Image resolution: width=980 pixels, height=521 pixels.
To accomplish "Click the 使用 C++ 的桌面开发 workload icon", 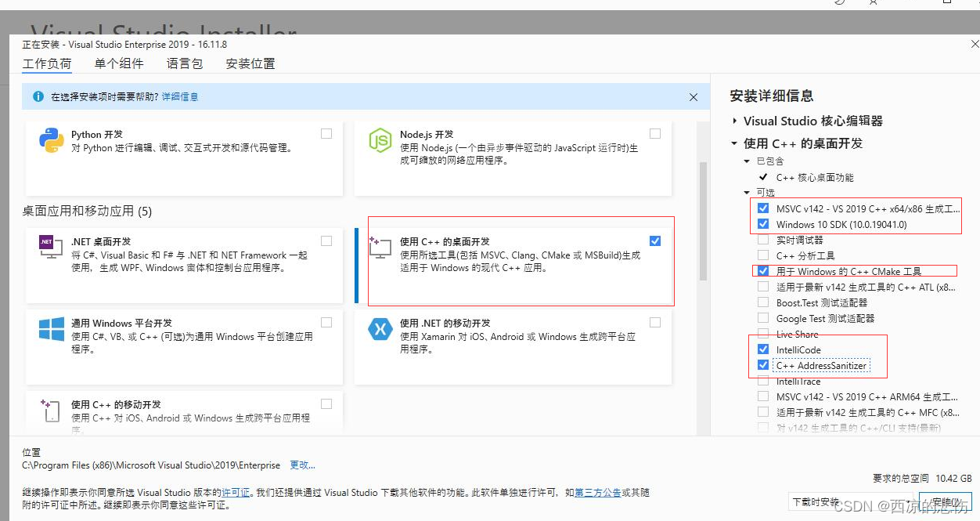I will 380,248.
